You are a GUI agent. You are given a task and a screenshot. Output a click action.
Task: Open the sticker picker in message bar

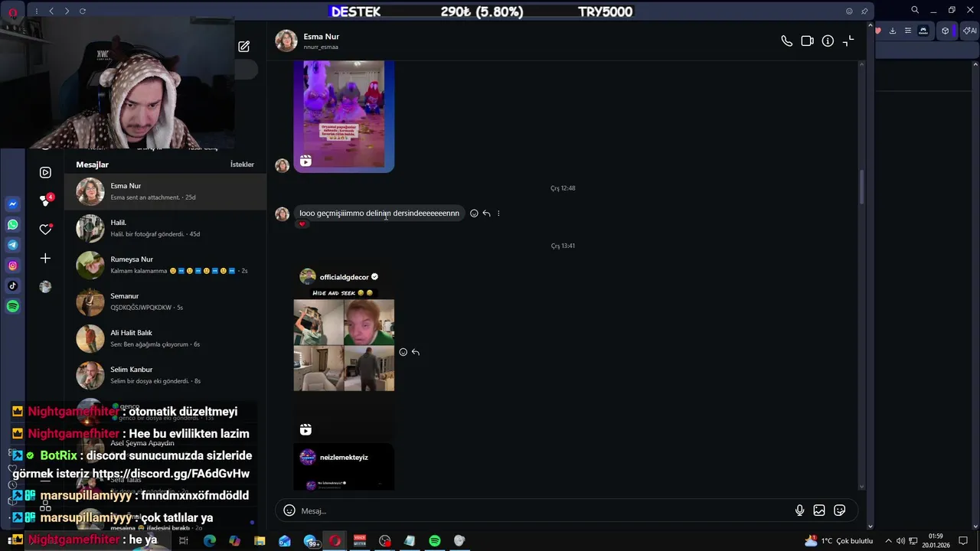tap(840, 510)
